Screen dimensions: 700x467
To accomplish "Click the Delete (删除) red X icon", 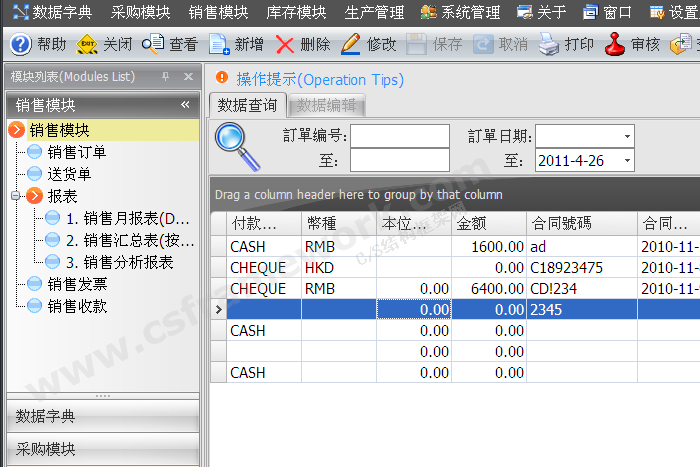I will 285,45.
